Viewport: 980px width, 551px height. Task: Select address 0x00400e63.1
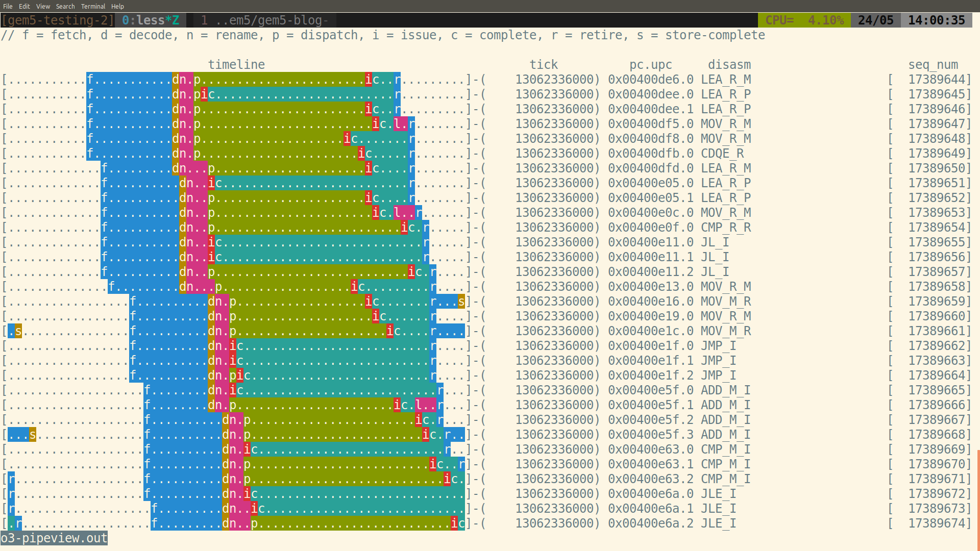(x=651, y=464)
